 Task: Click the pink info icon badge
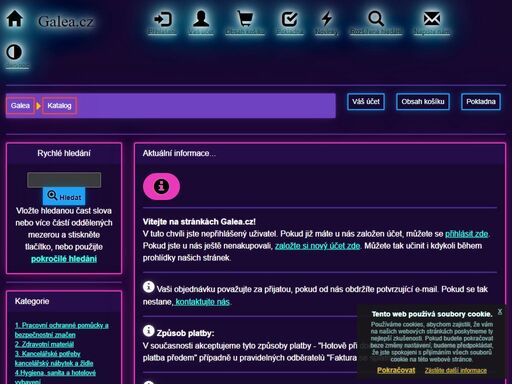click(x=161, y=186)
